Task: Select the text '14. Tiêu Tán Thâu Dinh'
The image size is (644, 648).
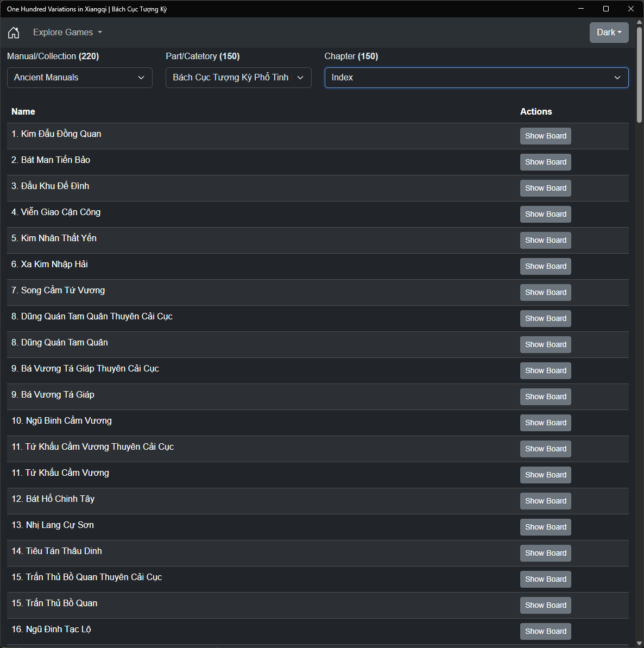Action: click(x=56, y=551)
